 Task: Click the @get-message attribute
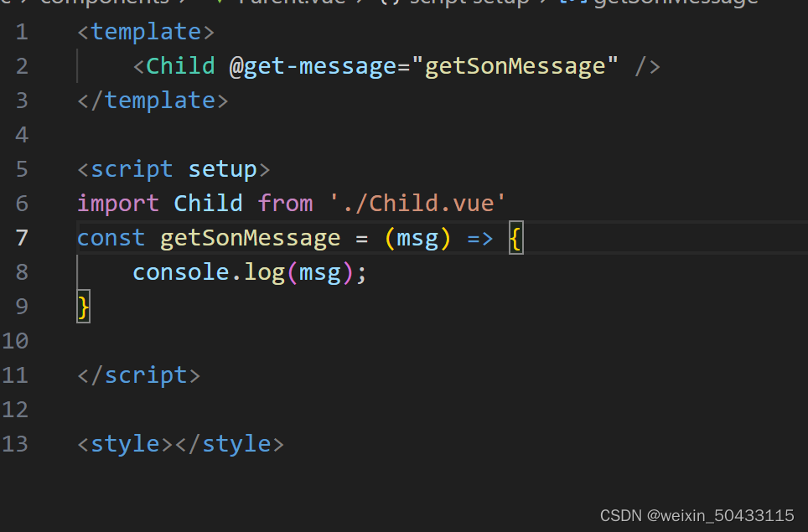pos(313,66)
